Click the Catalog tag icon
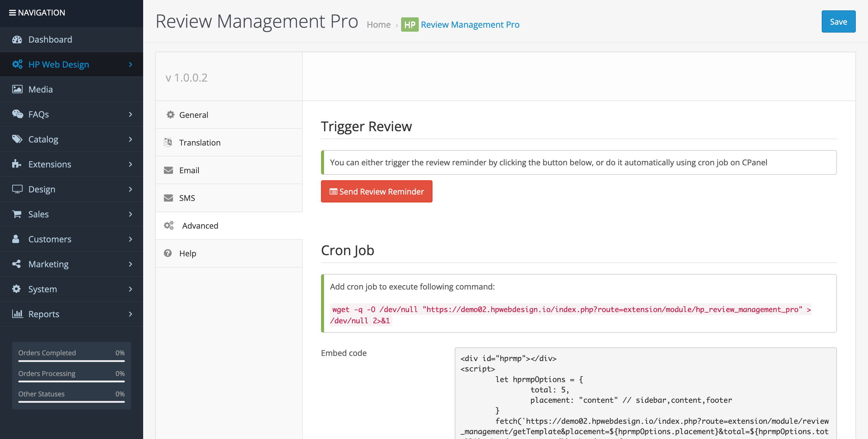Image resolution: width=868 pixels, height=439 pixels. 17,139
